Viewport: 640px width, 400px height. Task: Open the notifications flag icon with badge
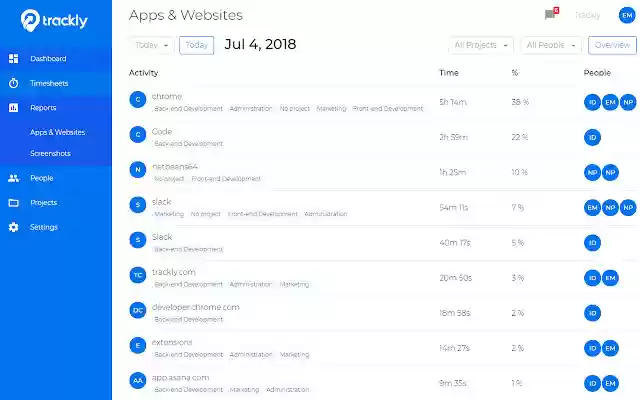click(551, 14)
